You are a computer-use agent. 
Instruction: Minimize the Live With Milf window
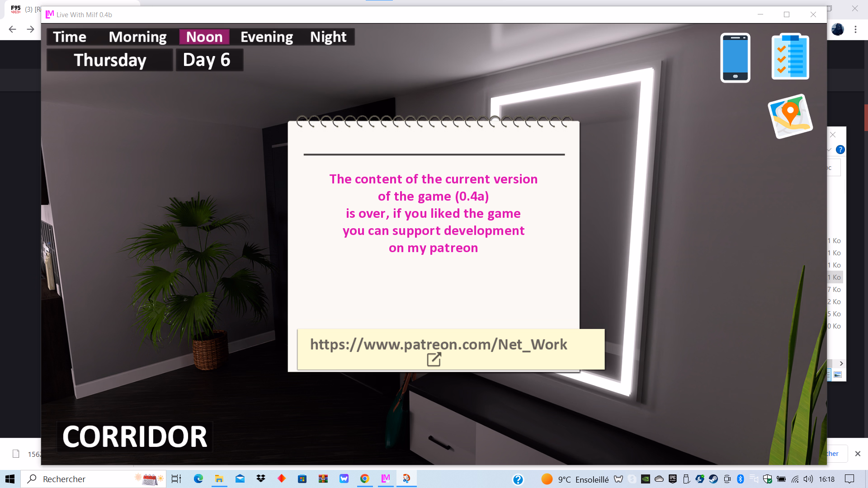pyautogui.click(x=760, y=14)
